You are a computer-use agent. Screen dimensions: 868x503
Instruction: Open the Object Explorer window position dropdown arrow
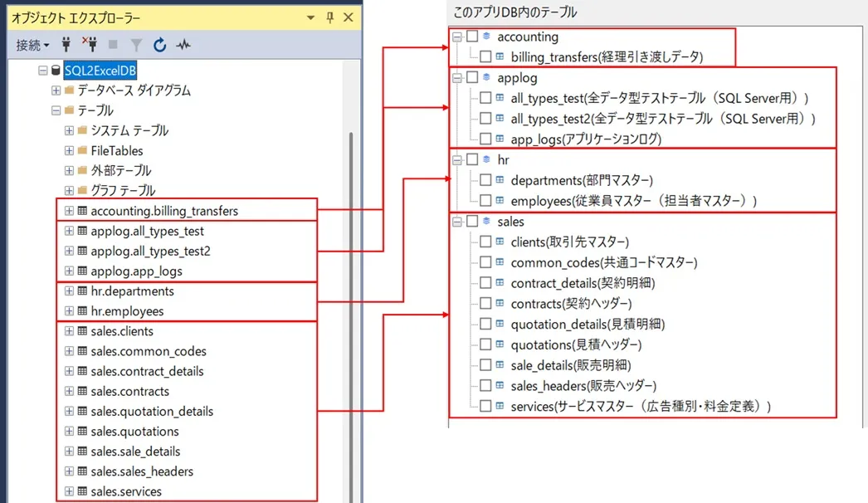coord(310,17)
